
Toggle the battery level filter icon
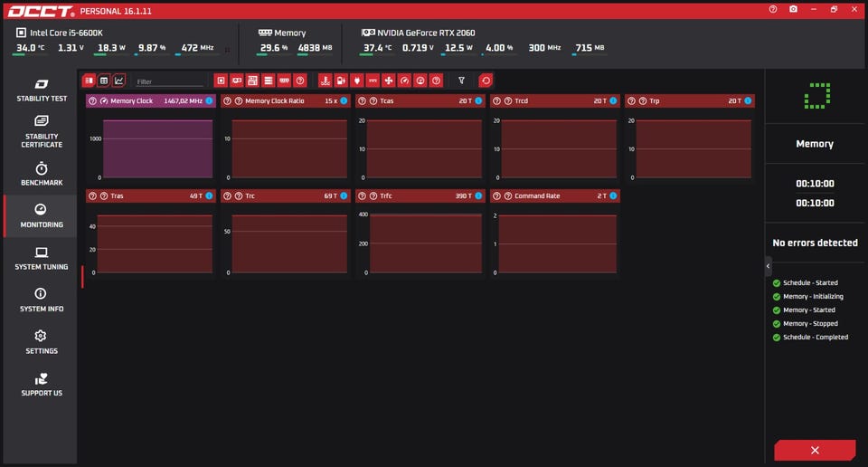coord(341,81)
